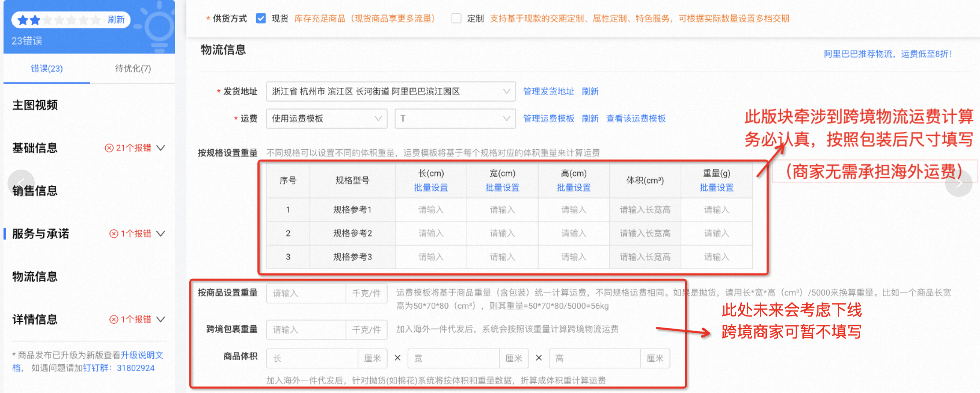Switch to the 待优化(7) tab
The image size is (980, 393).
(133, 69)
